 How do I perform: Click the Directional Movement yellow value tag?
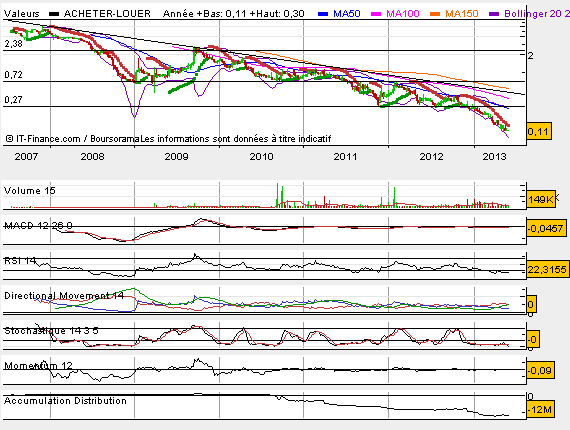[531, 304]
